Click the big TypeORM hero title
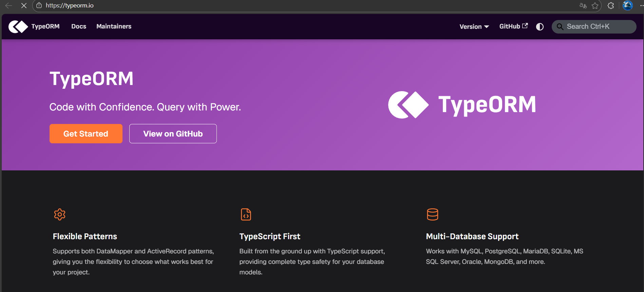 point(92,79)
